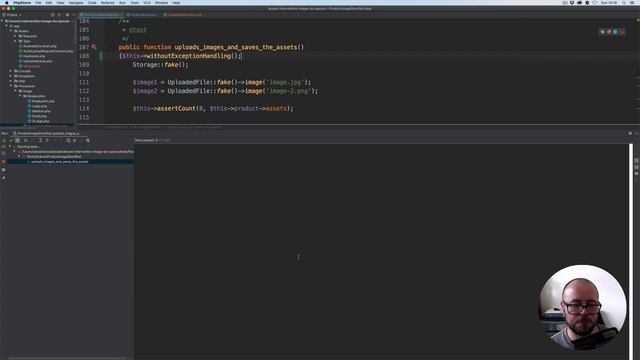Click the pin tab icon in Run sidebar
Image resolution: width=640 pixels, height=360 pixels.
[x=4, y=178]
